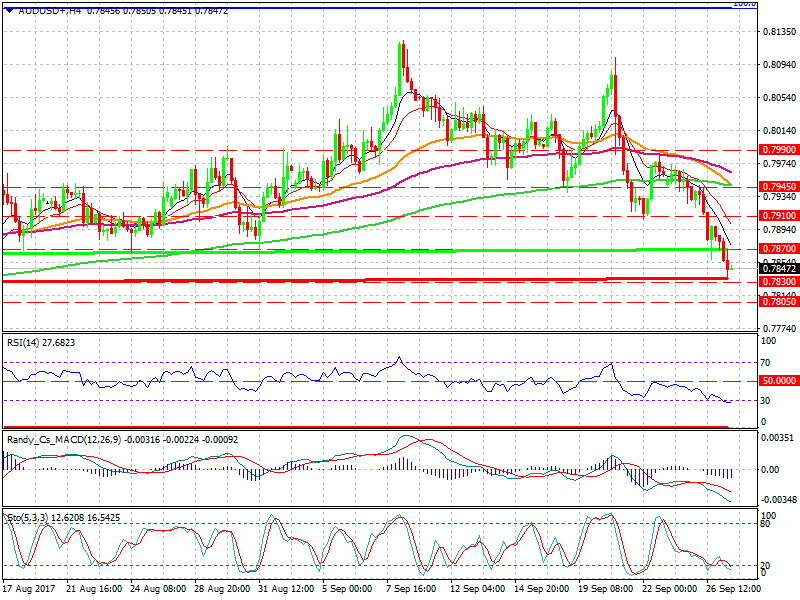
Task: Click the 0.79100 resistance level label
Action: (776, 216)
